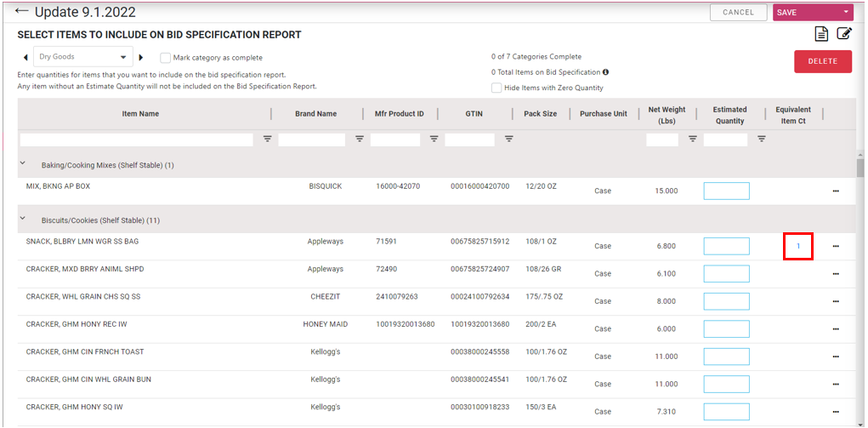This screenshot has width=868, height=428.
Task: Click quantity box for BISQUICK mix
Action: (x=726, y=191)
